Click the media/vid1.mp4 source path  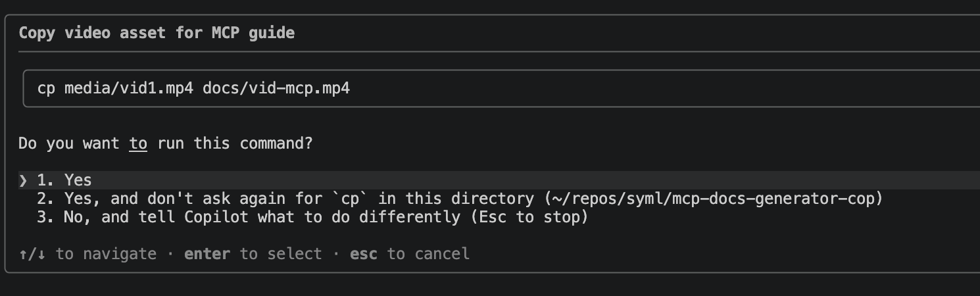129,88
